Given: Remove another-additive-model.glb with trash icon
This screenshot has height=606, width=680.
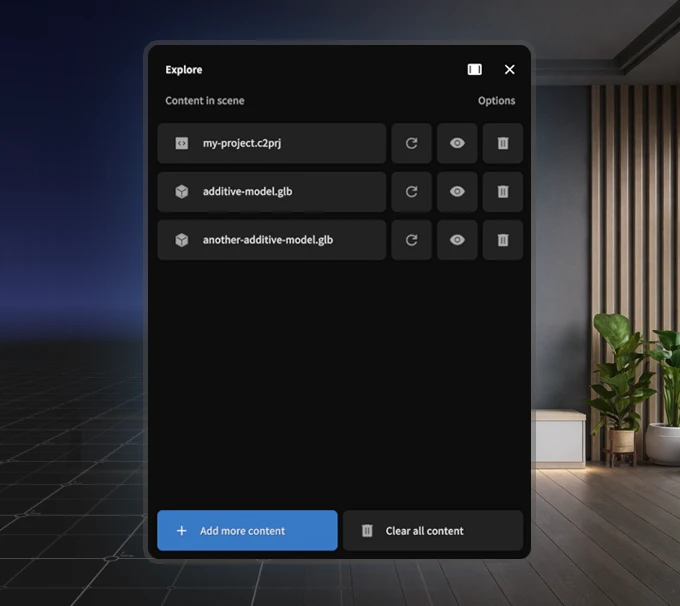Looking at the screenshot, I should click(x=503, y=240).
